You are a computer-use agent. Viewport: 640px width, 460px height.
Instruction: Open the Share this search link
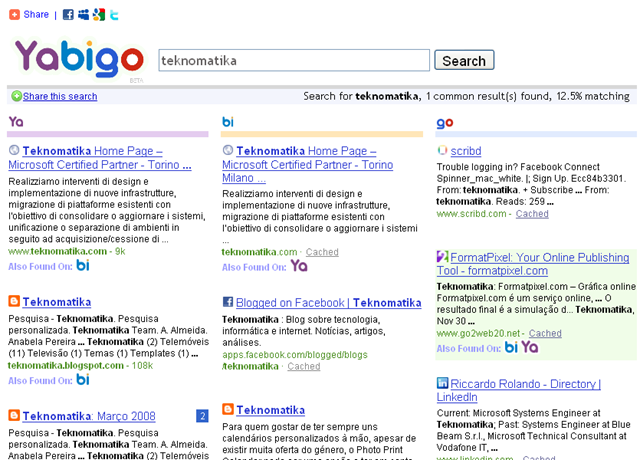(x=60, y=96)
